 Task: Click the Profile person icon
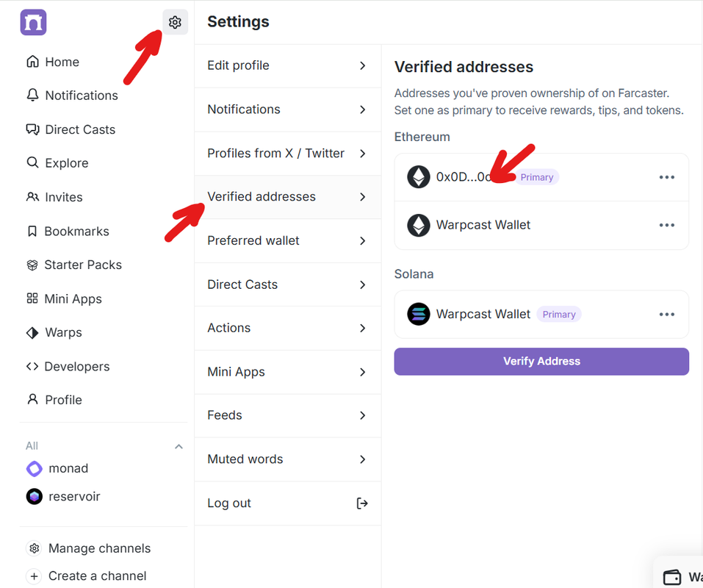32,399
